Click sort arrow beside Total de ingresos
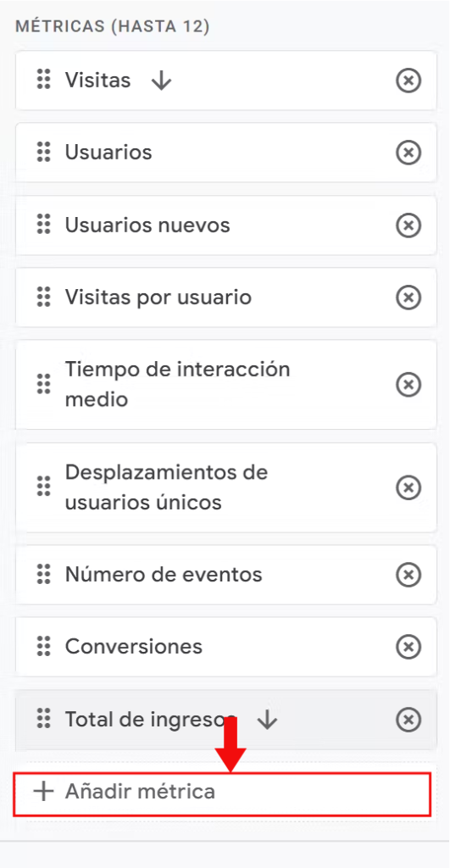This screenshot has height=868, width=450. click(x=267, y=720)
